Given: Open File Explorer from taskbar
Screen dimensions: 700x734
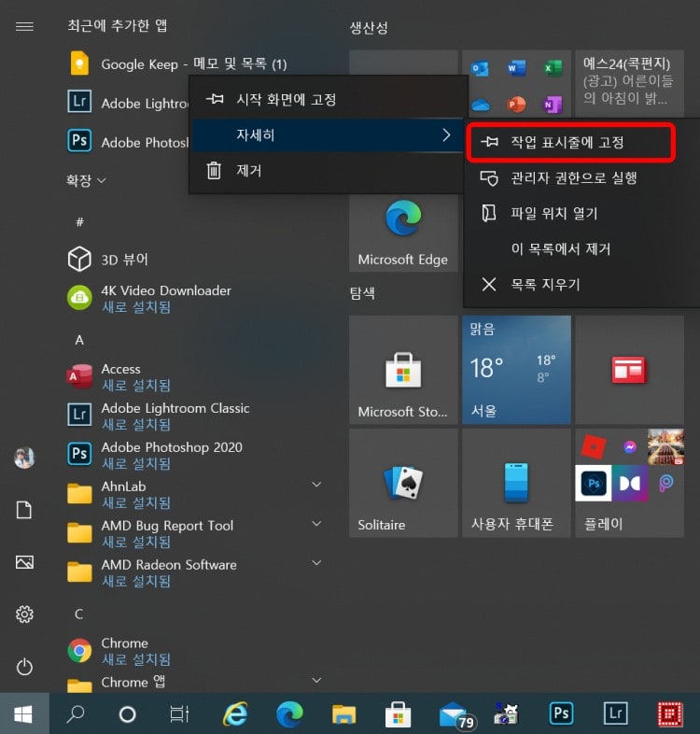Looking at the screenshot, I should coord(343,714).
